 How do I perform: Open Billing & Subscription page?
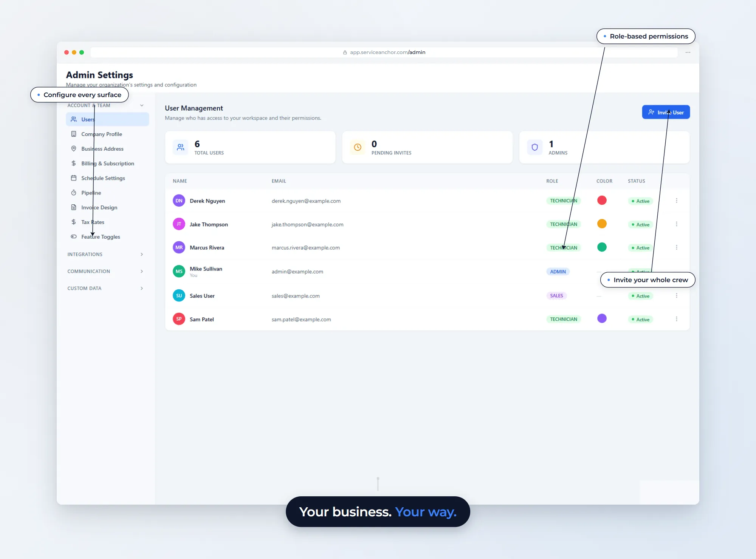pyautogui.click(x=107, y=164)
